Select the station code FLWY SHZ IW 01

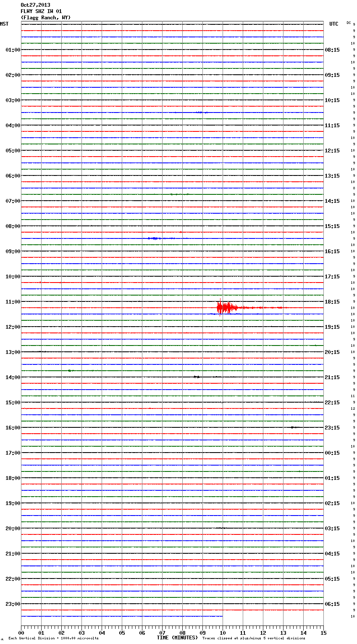click(41, 11)
